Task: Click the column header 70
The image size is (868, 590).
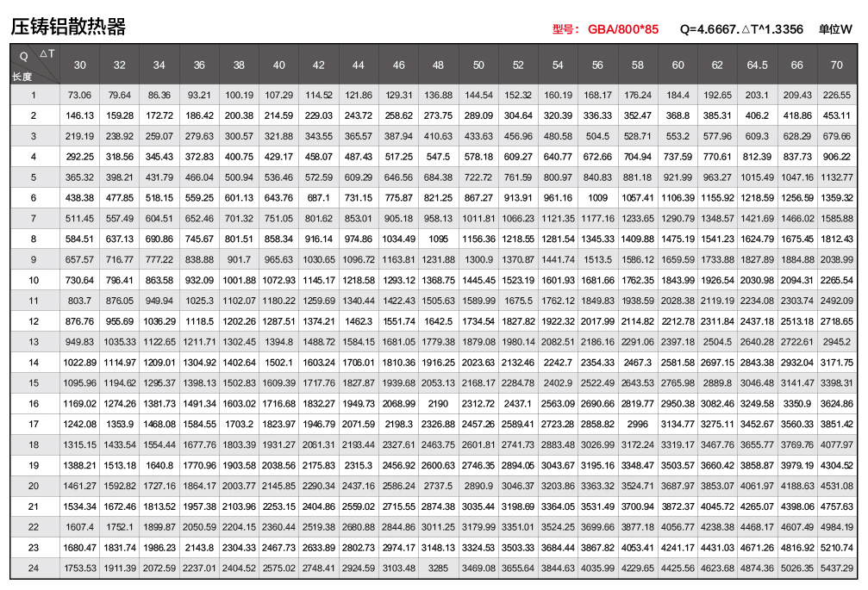Action: point(836,65)
